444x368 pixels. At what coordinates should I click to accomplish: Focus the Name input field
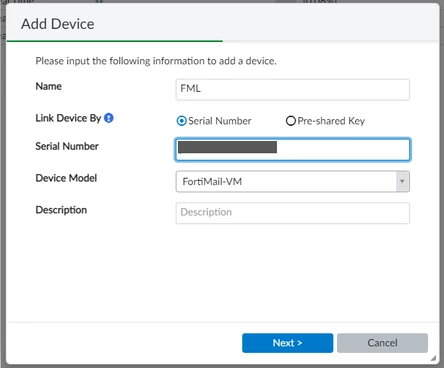pos(293,90)
